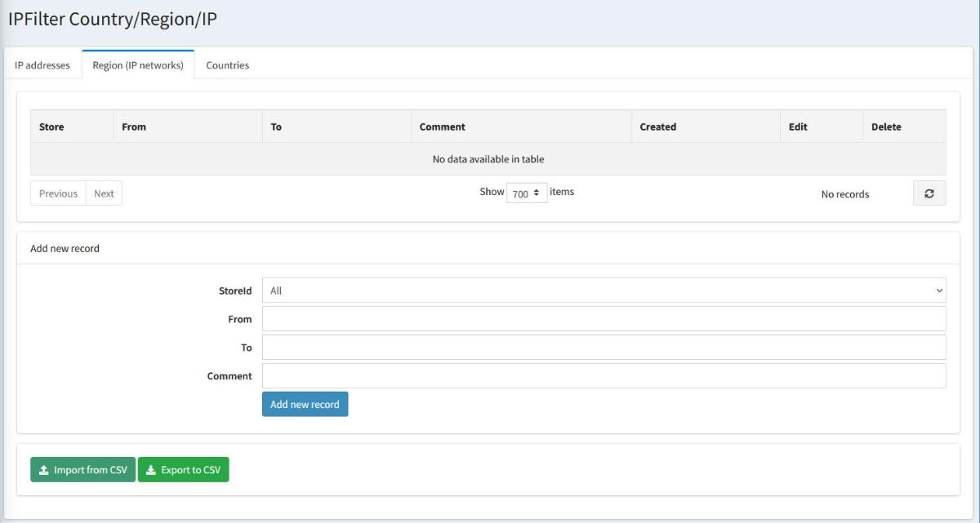Click the Store column header
The image size is (980, 523).
pyautogui.click(x=51, y=126)
